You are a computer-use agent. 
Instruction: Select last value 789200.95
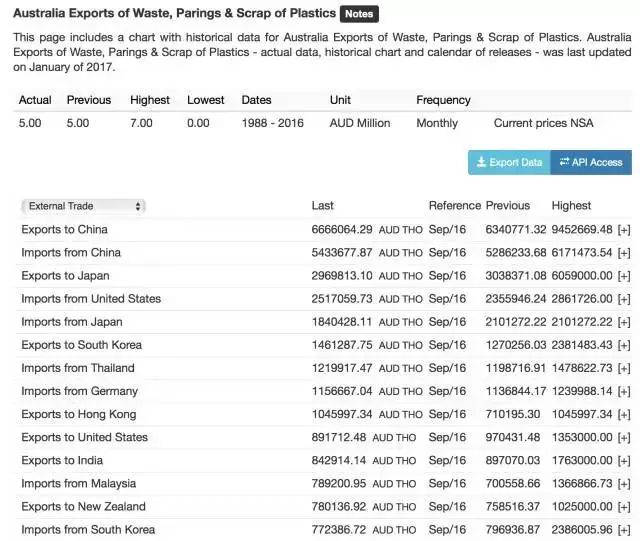(339, 483)
